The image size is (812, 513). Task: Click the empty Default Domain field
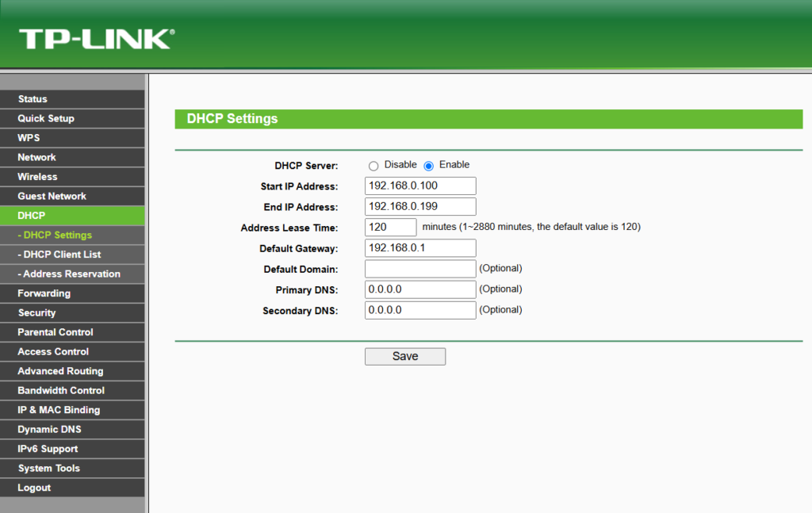click(420, 269)
